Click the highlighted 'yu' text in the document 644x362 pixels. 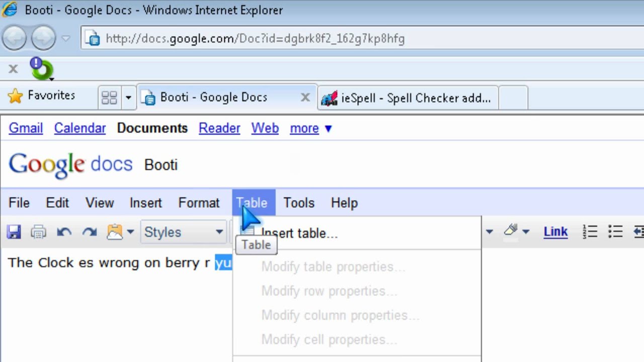(x=223, y=262)
